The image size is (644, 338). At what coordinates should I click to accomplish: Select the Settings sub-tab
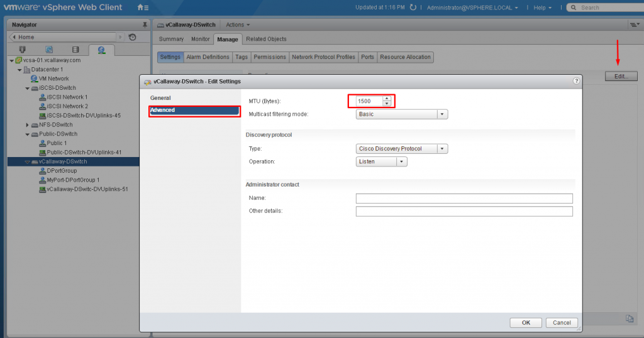point(170,57)
